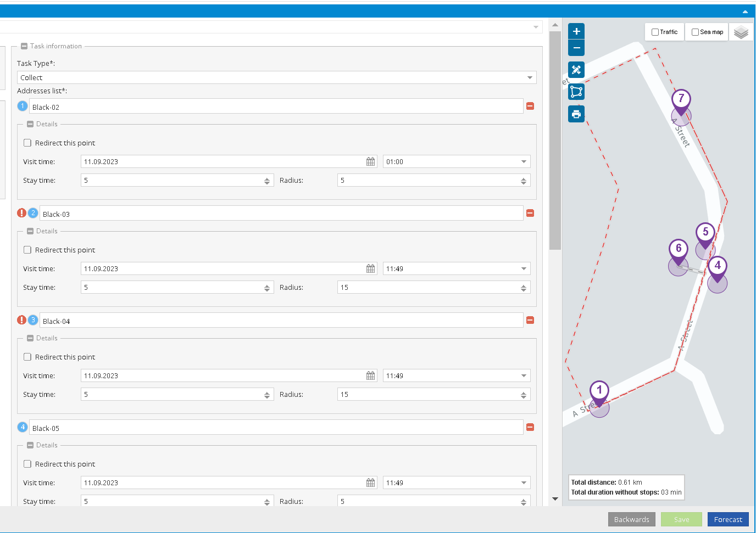The width and height of the screenshot is (756, 533).
Task: Enable the Traffic checkbox
Action: (x=655, y=32)
